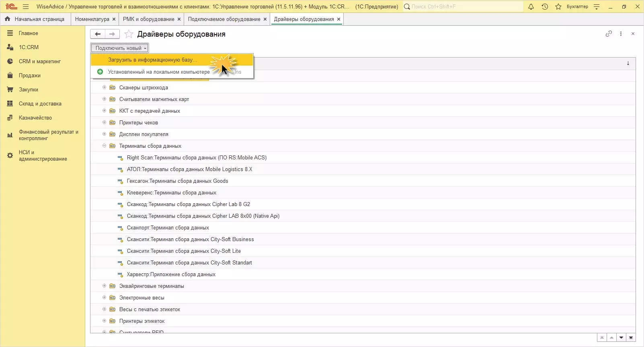644x347 pixels.
Task: Close the Драйверы оборудования tab
Action: [x=338, y=19]
